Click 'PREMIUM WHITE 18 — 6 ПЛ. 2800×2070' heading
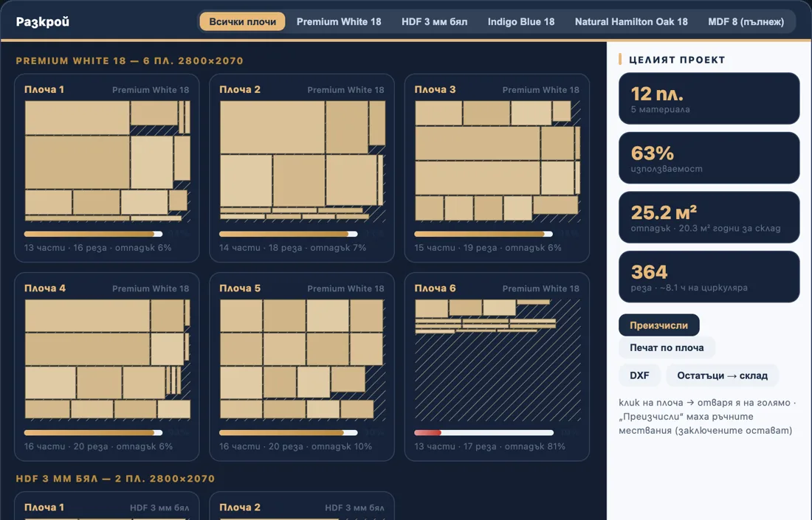Image resolution: width=812 pixels, height=520 pixels. 129,60
